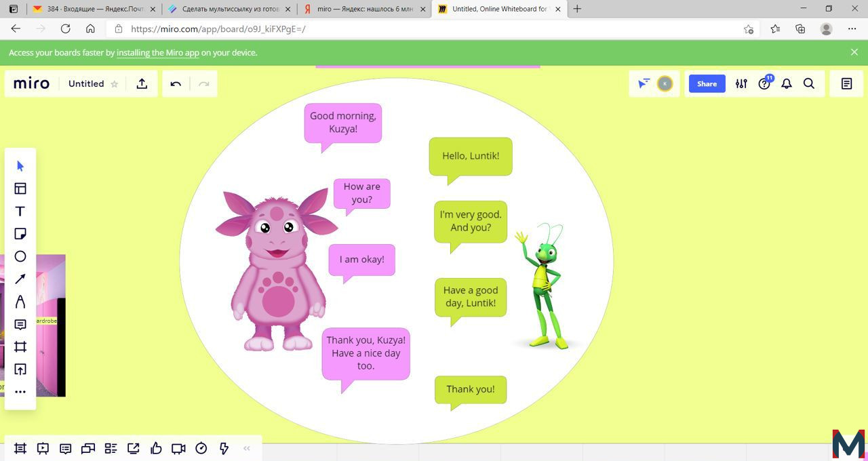Select the cursor selection tool
Screen dimensions: 868x461
20,166
